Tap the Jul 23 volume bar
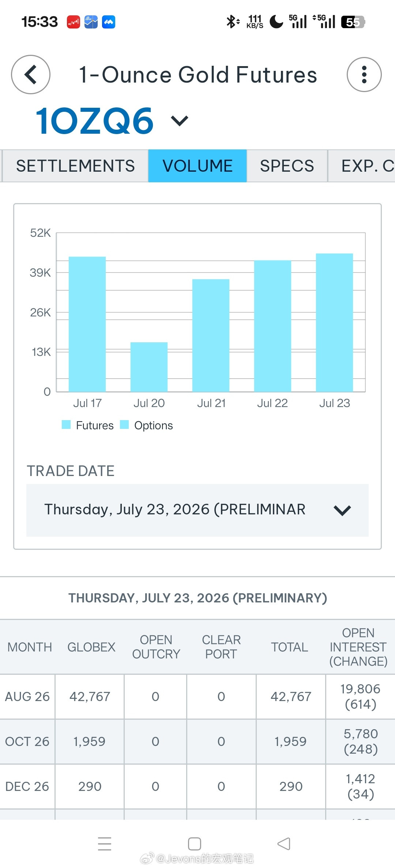Screen dimensions: 395x868 [334, 323]
